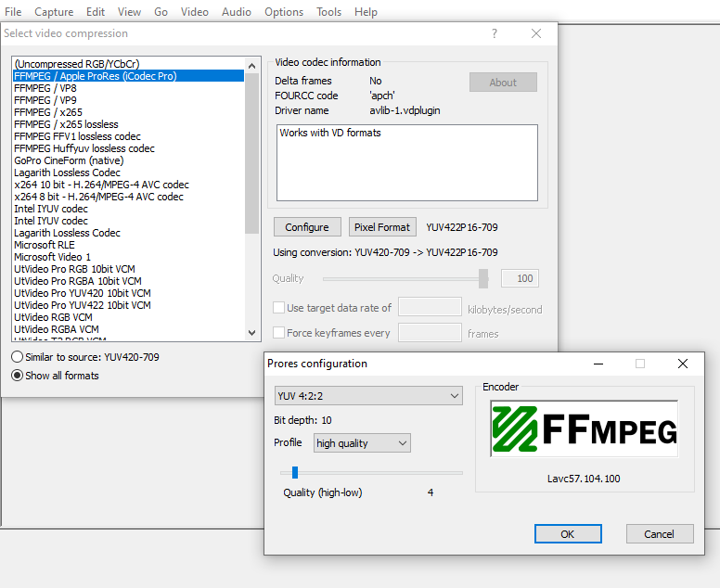This screenshot has width=720, height=588.
Task: Select Microsoft RLE codec
Action: [129, 245]
